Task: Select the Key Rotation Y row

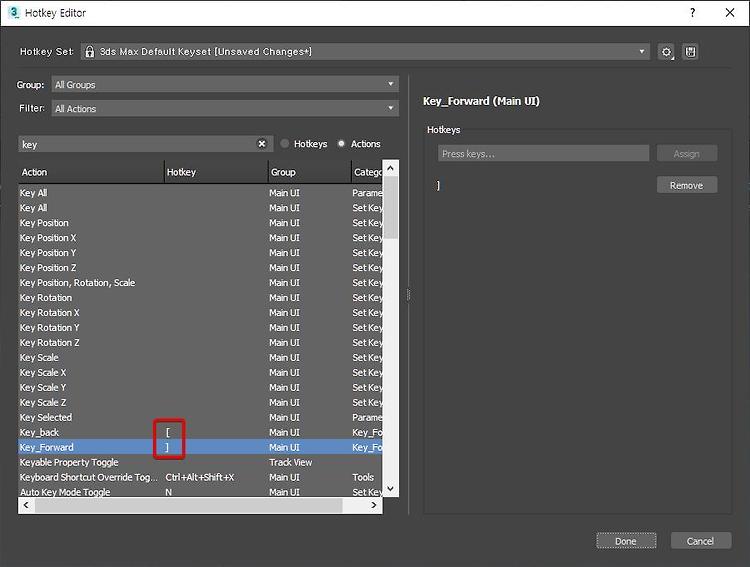Action: pos(200,327)
